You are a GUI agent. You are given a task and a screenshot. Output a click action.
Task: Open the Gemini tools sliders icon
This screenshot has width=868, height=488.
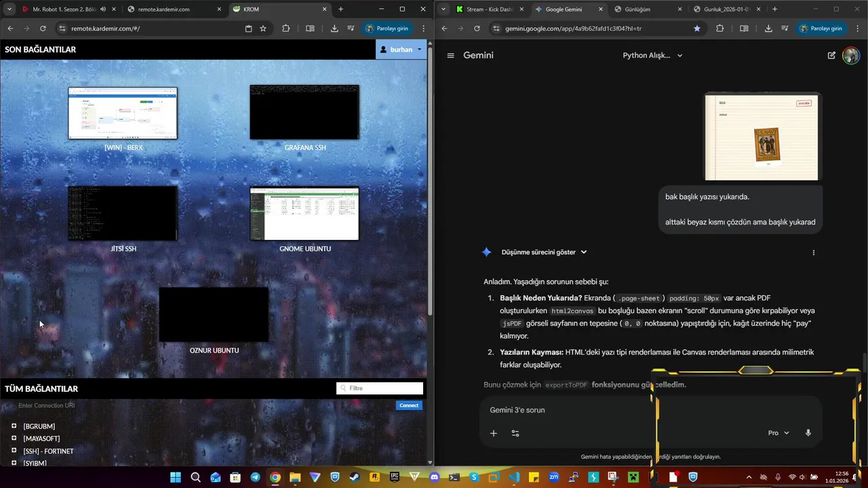[x=515, y=433]
